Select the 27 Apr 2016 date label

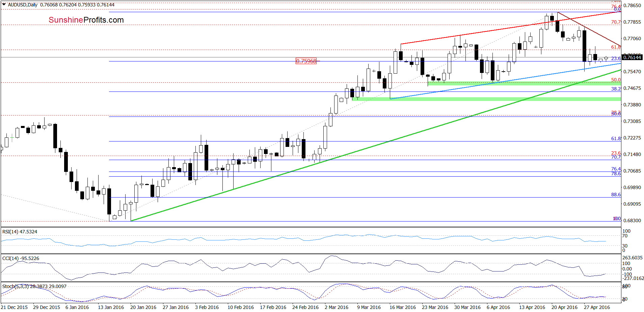(597, 307)
